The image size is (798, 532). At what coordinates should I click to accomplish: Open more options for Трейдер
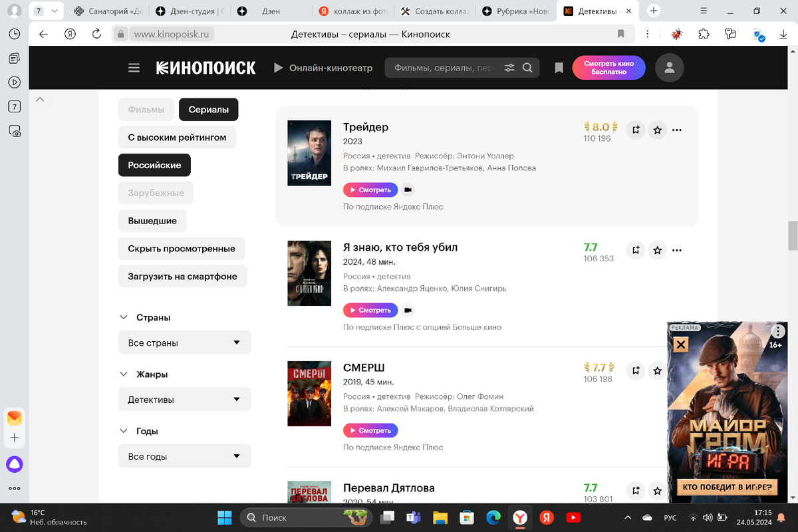677,130
